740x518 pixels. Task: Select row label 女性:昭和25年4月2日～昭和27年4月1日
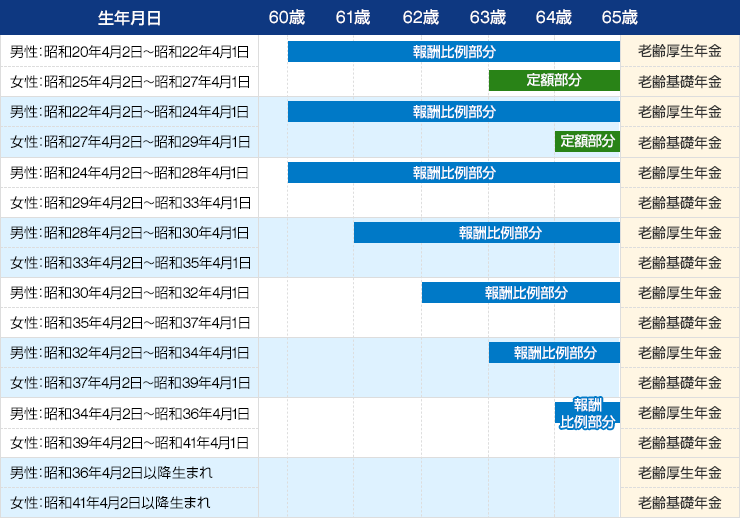(129, 82)
